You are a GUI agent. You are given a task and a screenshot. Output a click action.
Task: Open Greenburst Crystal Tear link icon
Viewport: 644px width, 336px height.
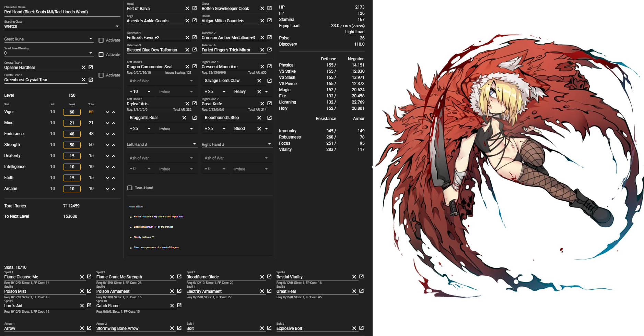91,80
